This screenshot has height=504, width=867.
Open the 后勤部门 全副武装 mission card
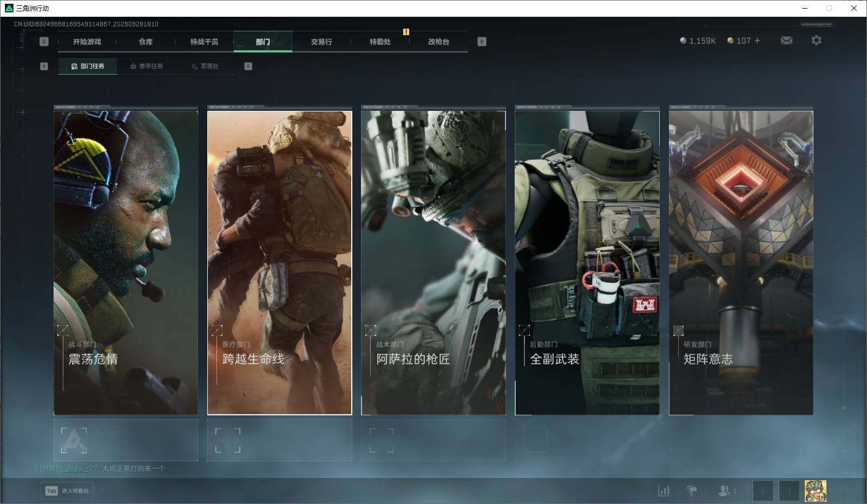[x=587, y=263]
